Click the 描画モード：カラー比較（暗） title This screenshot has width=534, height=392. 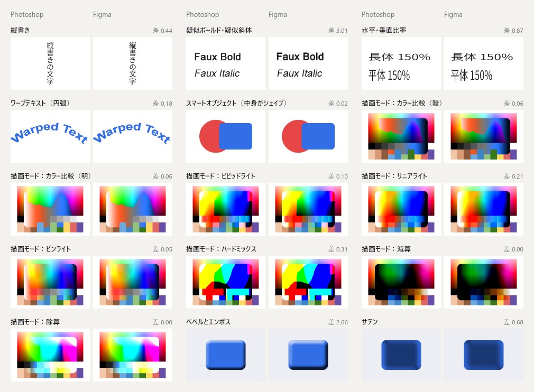pyautogui.click(x=401, y=103)
